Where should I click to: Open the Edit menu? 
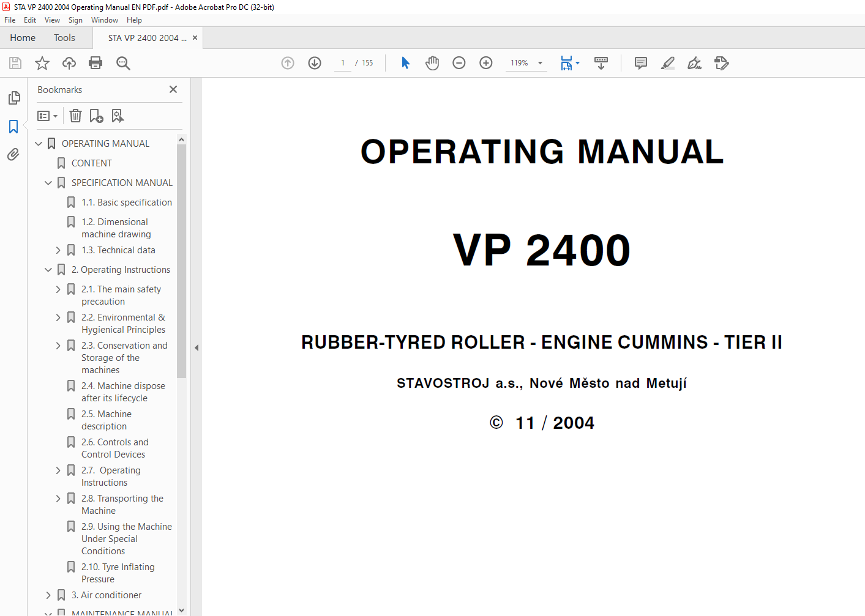pyautogui.click(x=30, y=20)
